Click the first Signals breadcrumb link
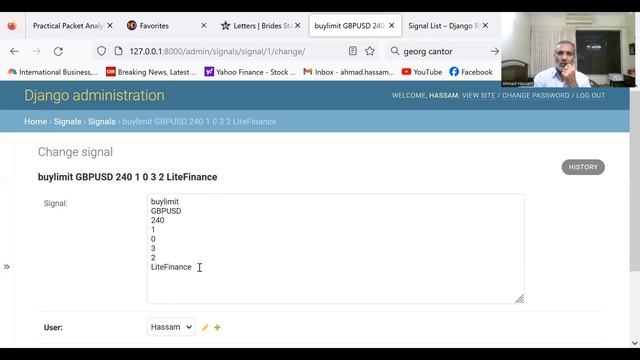Image resolution: width=640 pixels, height=360 pixels. 67,122
